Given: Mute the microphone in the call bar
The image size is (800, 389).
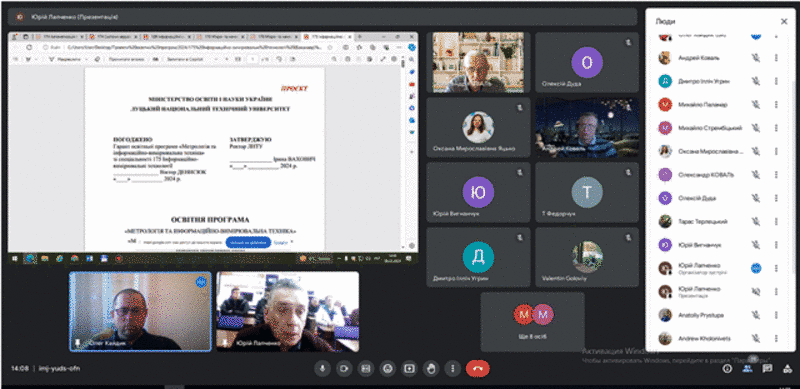Looking at the screenshot, I should tap(322, 368).
